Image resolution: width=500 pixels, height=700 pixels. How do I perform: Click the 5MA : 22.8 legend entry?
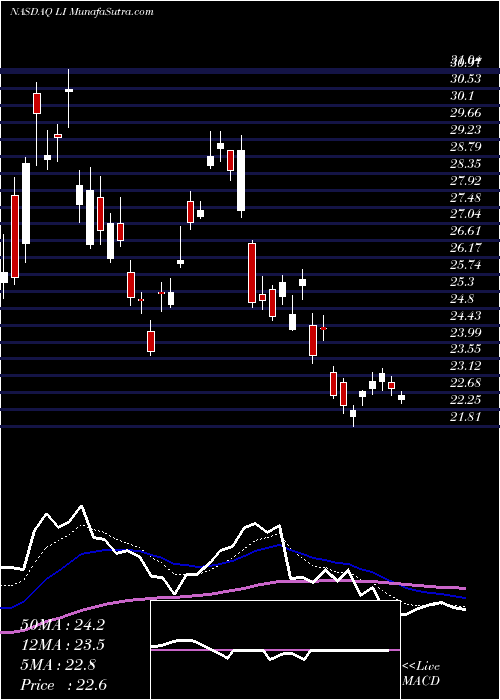(58, 665)
